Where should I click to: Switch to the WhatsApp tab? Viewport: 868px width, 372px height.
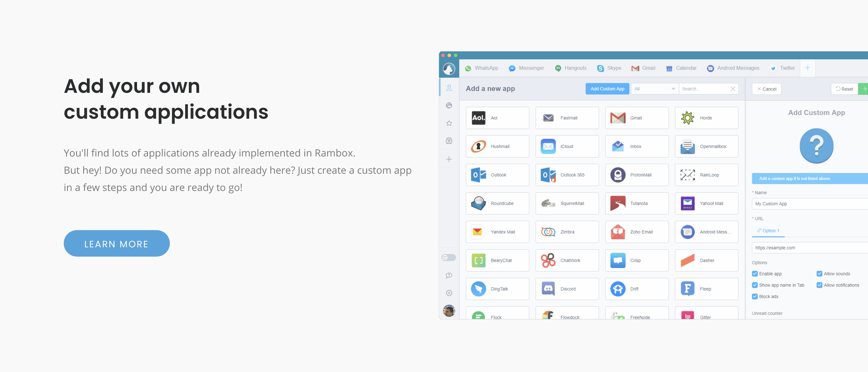tap(481, 68)
